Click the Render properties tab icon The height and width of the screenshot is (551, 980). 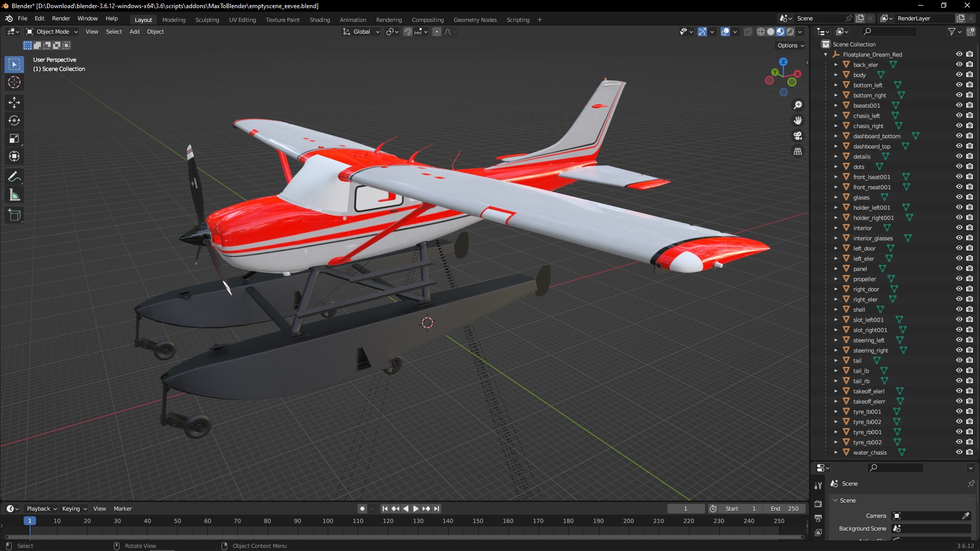click(x=818, y=504)
